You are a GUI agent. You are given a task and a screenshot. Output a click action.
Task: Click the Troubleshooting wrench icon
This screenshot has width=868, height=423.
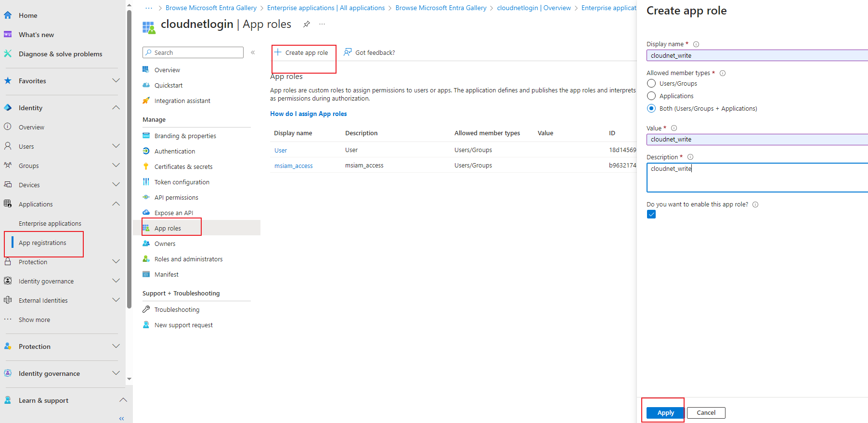146,309
